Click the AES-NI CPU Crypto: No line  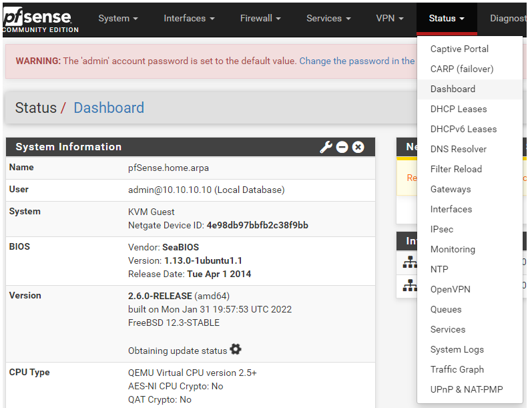point(176,386)
